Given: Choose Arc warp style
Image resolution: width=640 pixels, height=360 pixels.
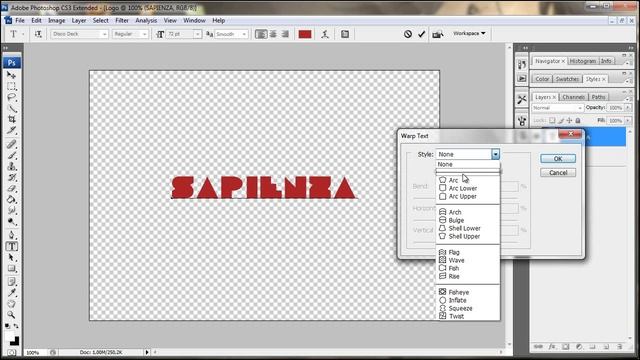Looking at the screenshot, I should coord(468,180).
